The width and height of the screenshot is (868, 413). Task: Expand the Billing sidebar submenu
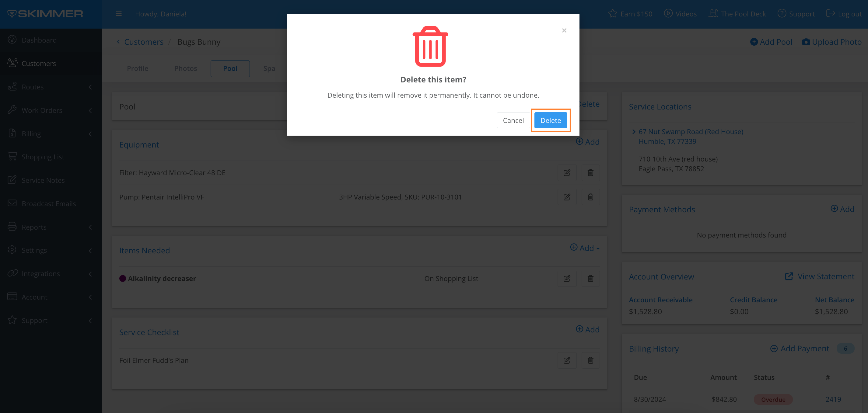[90, 134]
